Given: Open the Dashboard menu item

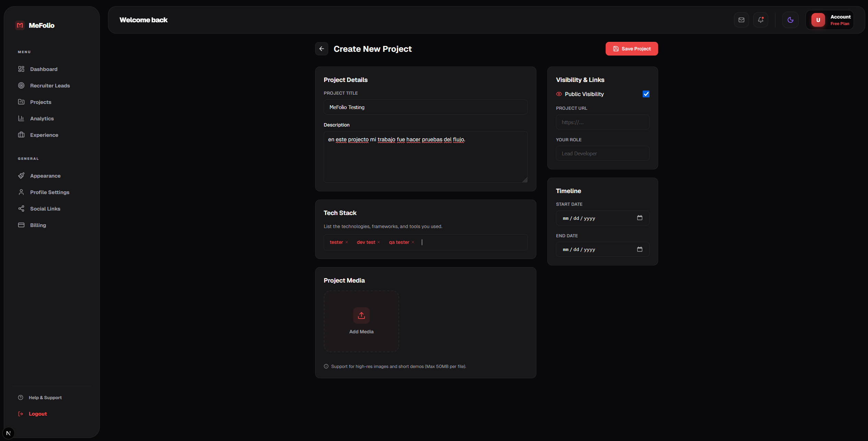Looking at the screenshot, I should pyautogui.click(x=51, y=69).
